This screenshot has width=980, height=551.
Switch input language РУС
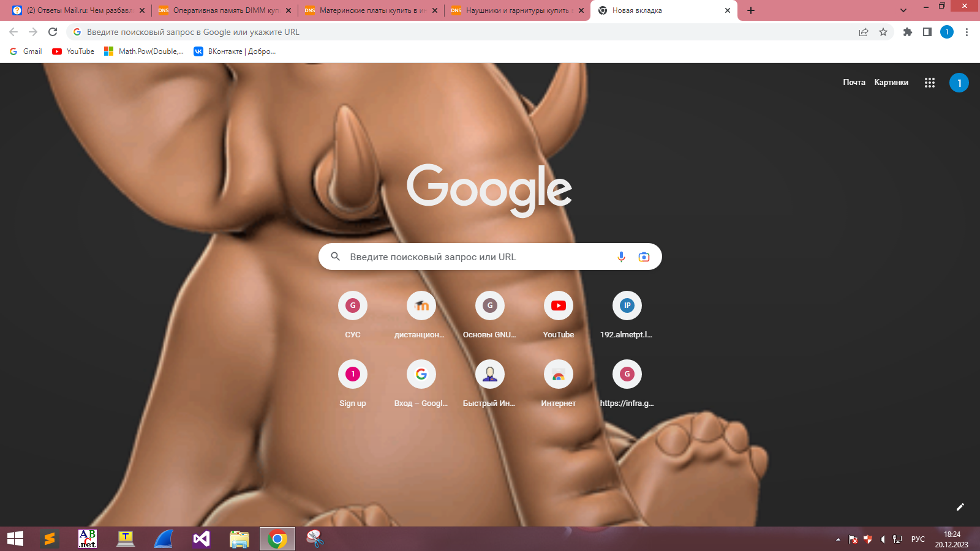tap(918, 539)
